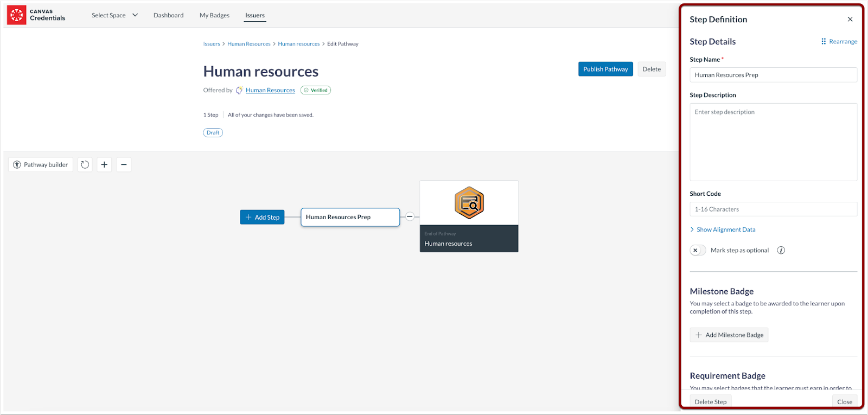
Task: Click the Close button in panel footer
Action: click(x=845, y=401)
